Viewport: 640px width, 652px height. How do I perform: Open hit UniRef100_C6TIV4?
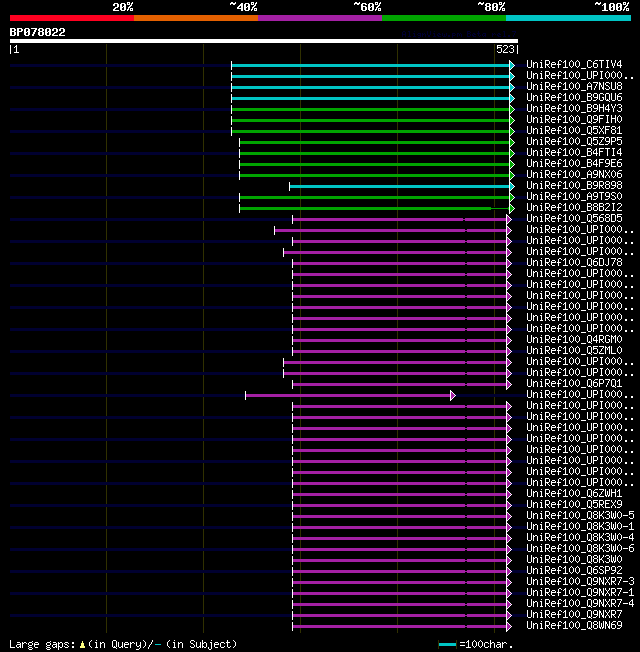pos(574,64)
